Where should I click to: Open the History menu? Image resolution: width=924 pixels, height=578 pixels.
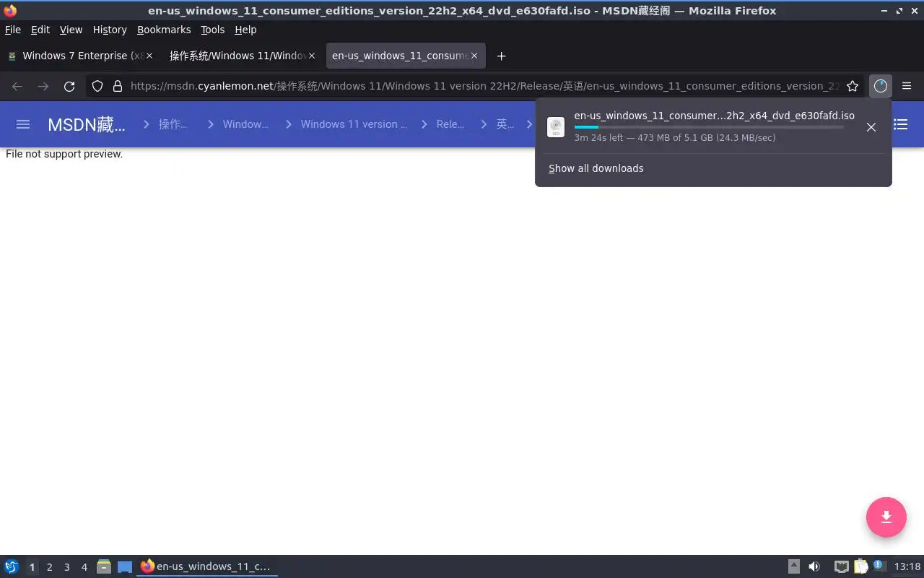[110, 30]
